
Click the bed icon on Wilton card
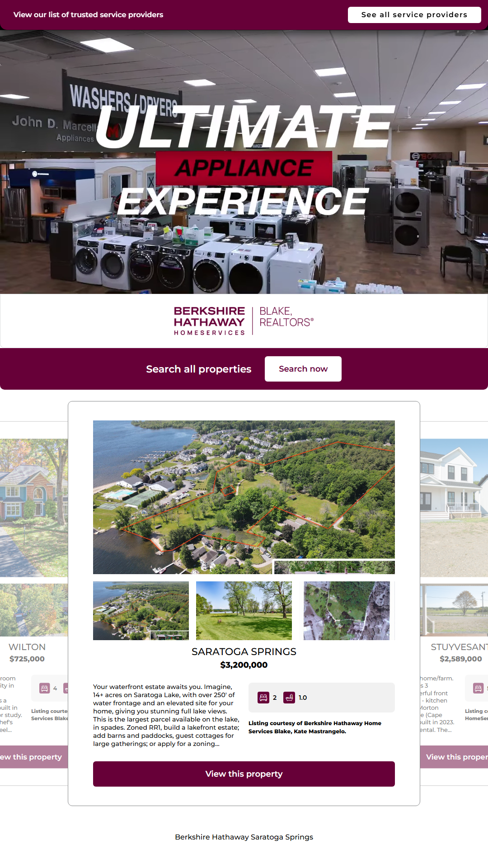[45, 689]
